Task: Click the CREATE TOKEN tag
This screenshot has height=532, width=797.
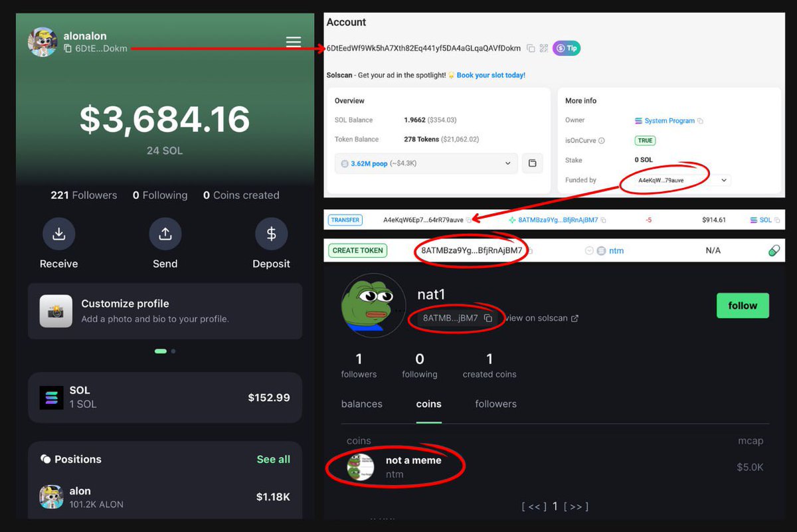Action: 358,250
